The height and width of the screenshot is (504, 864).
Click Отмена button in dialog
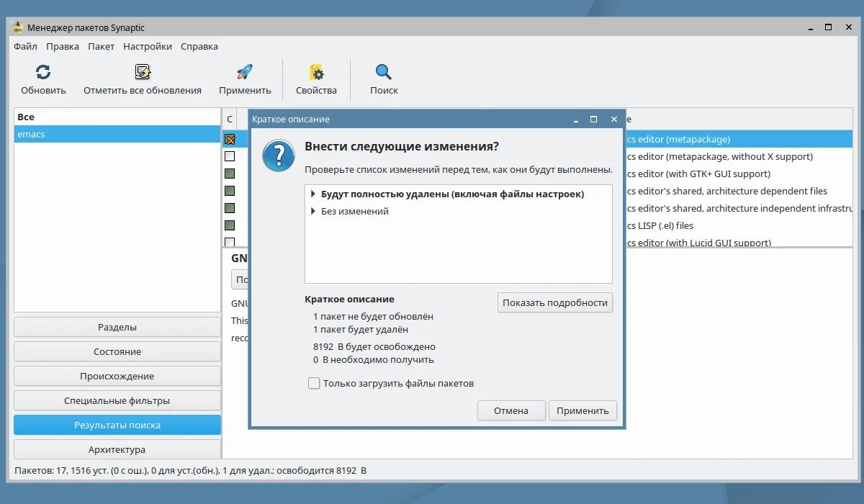point(511,410)
